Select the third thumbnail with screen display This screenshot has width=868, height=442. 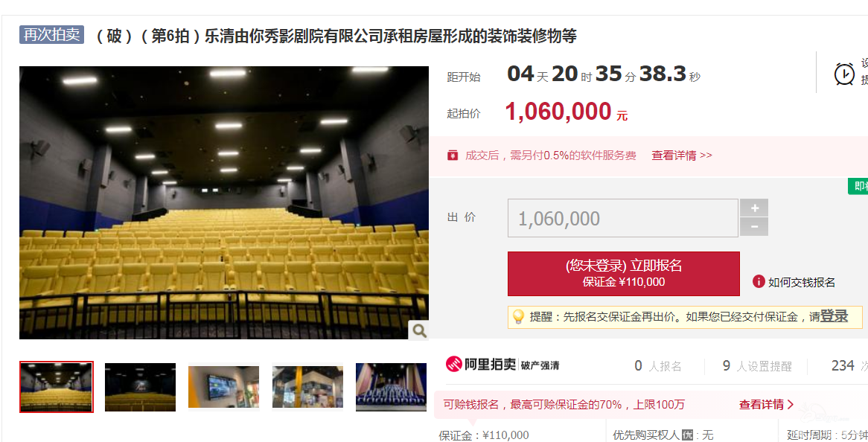[x=223, y=387]
